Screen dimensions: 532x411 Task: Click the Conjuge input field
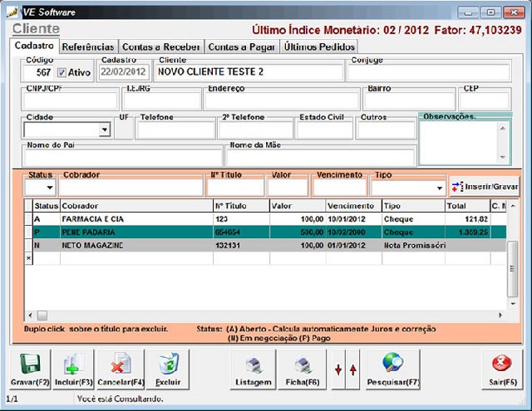coord(429,72)
